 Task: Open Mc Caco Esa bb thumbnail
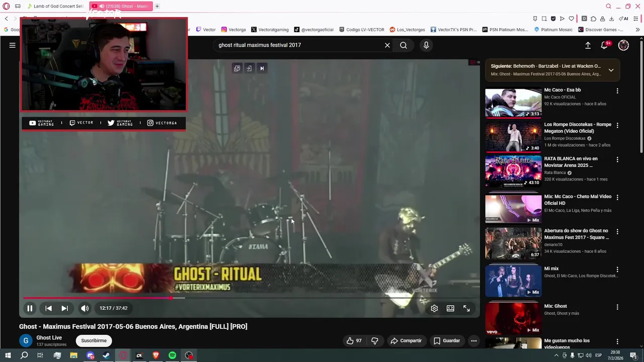pos(513,103)
